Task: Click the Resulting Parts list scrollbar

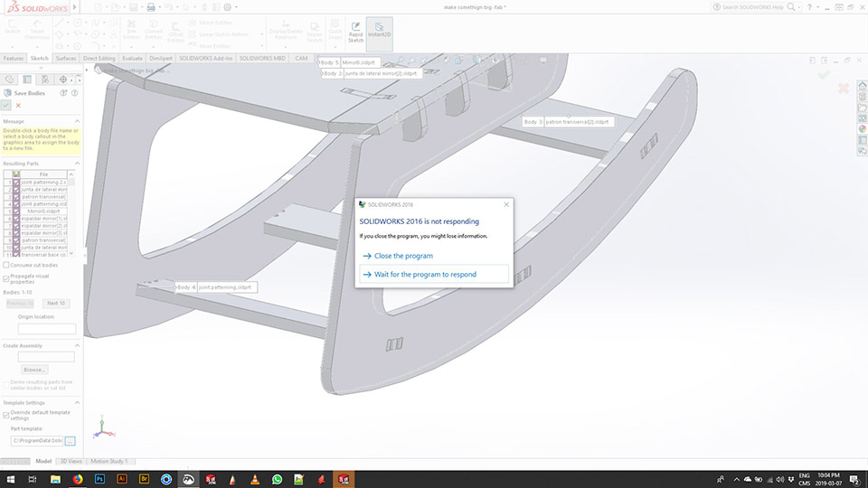Action: click(x=71, y=213)
